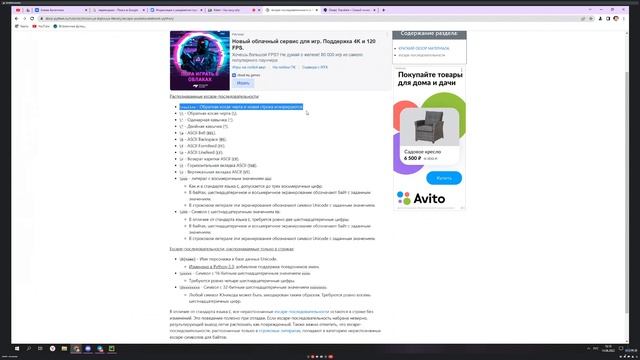
Task: Open the second link in the sidebar contents box
Action: (422, 55)
